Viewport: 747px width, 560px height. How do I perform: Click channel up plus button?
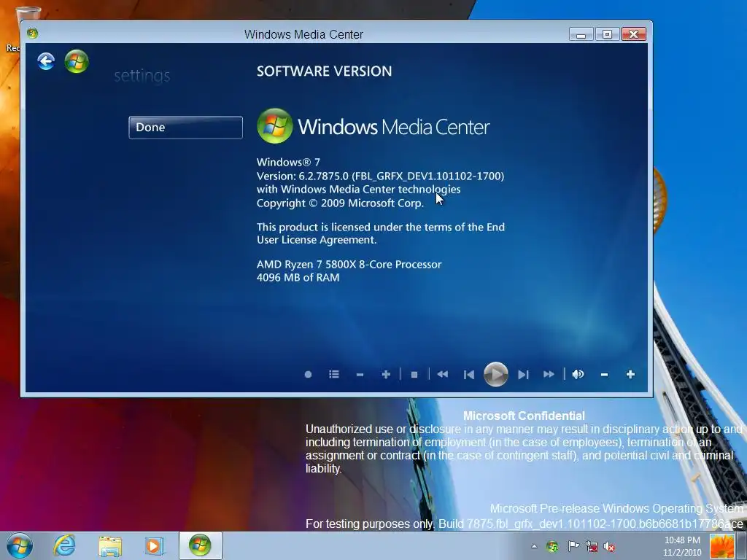[387, 374]
